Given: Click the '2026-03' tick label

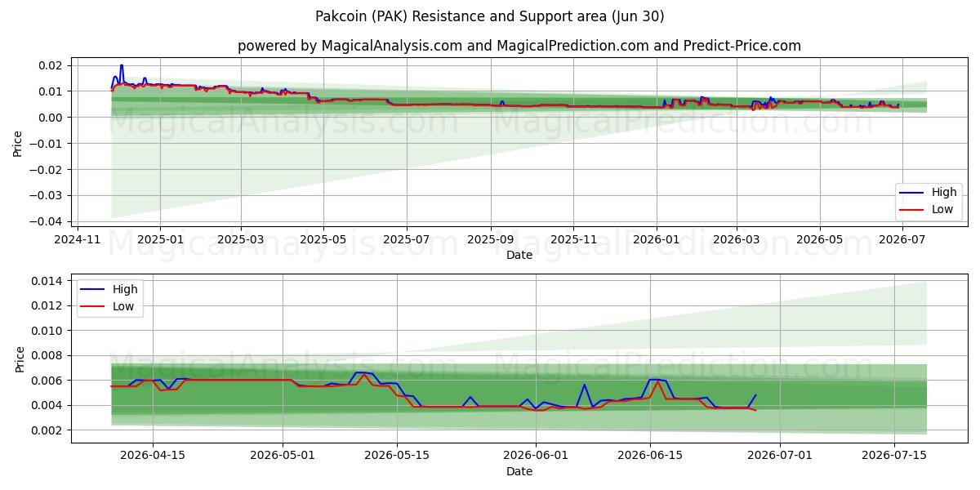Looking at the screenshot, I should point(736,239).
